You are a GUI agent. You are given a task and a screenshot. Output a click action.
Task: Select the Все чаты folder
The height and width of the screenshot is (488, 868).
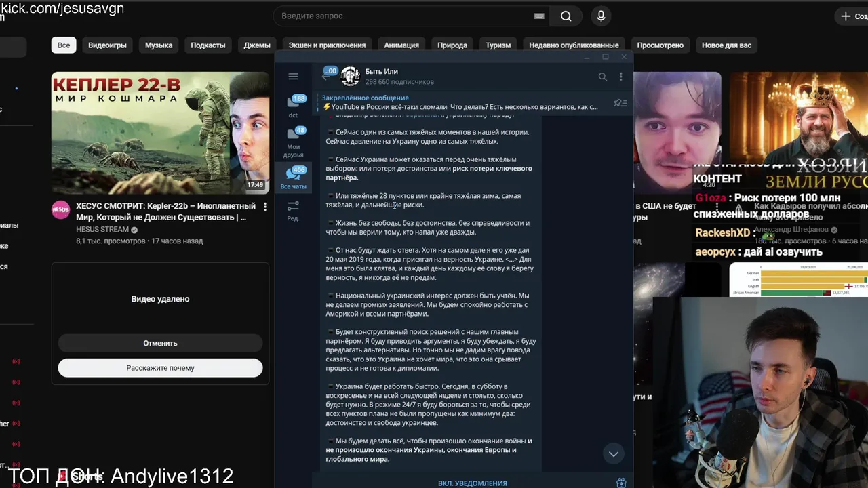coord(293,178)
